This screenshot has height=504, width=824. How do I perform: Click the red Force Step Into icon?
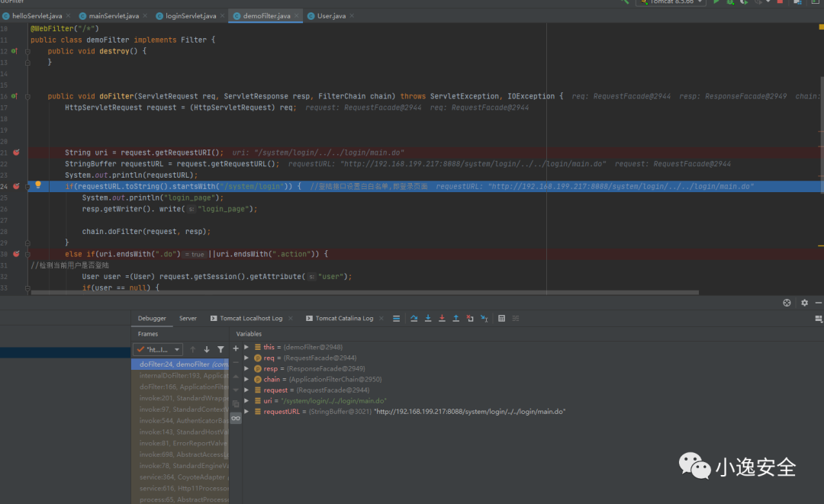click(442, 318)
